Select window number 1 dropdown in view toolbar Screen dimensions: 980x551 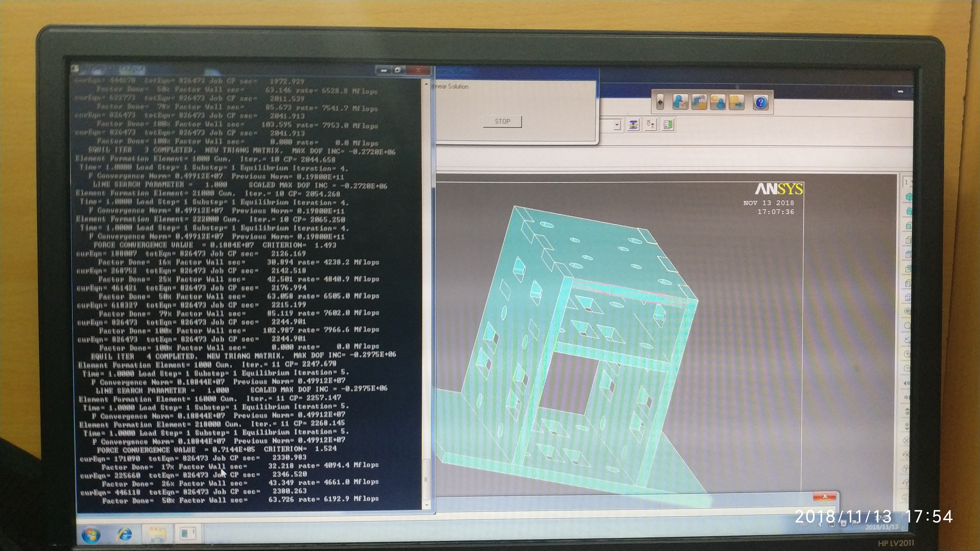907,182
